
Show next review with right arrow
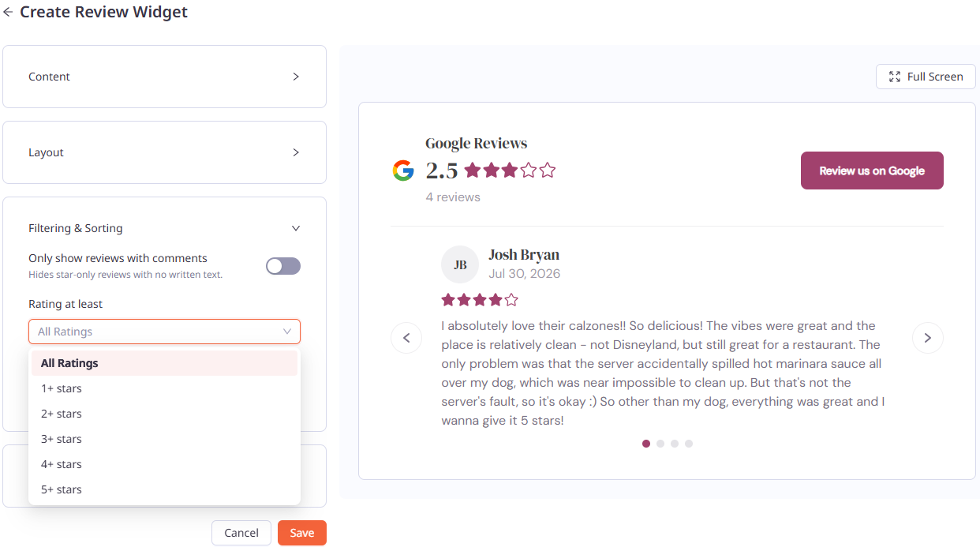(x=928, y=338)
